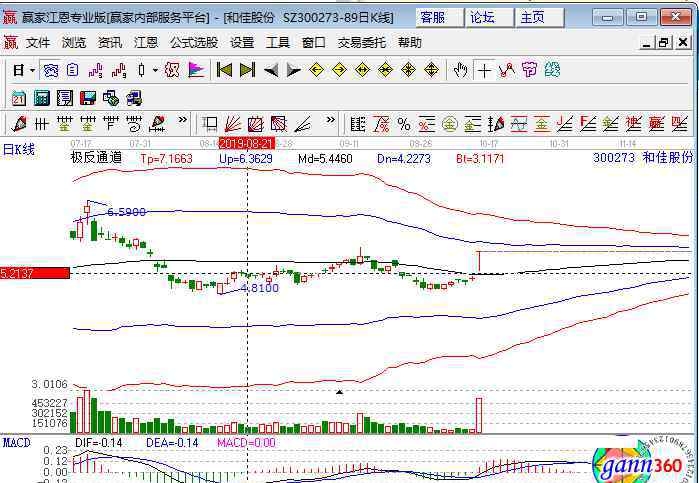Screen dimensions: 699x483
Task: Click the sine wave line tool
Action: coord(518,124)
